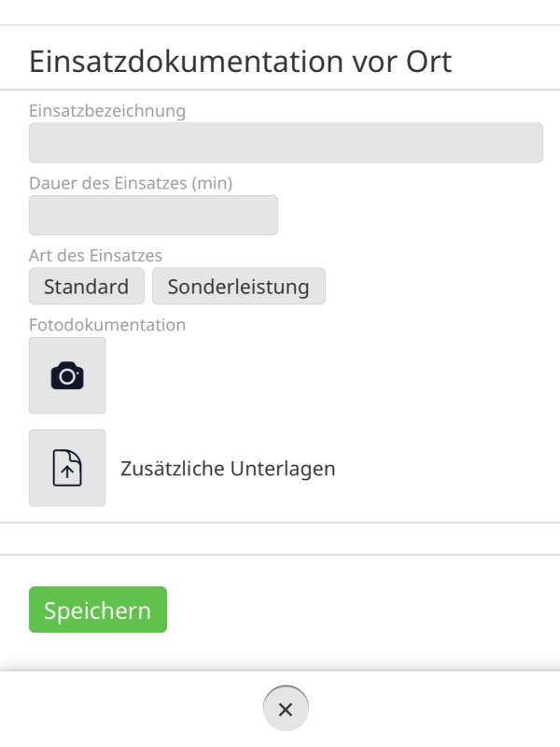Image resolution: width=560 pixels, height=747 pixels.
Task: Close the form using the X icon
Action: [x=286, y=709]
